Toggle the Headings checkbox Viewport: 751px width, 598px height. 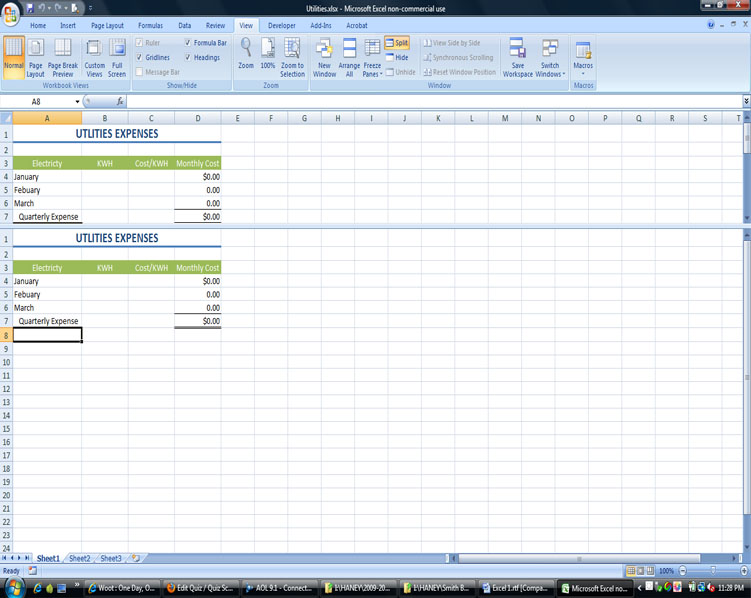click(x=188, y=58)
